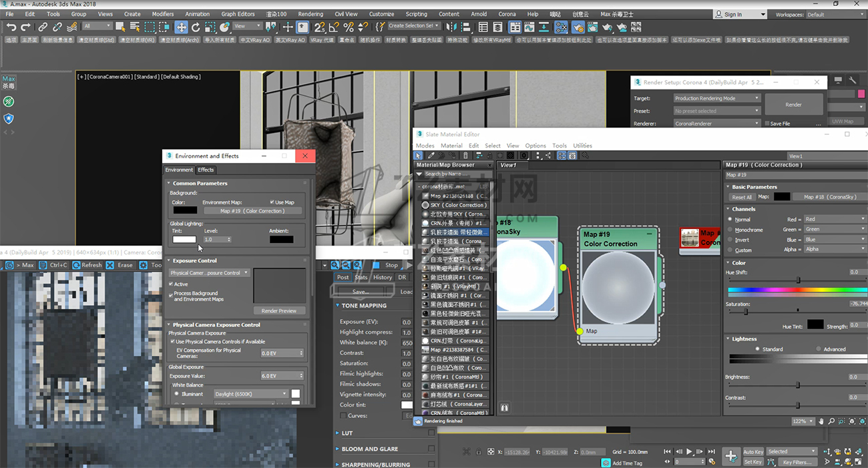Viewport: 868px width, 468px height.
Task: Click the white Tint color swatch
Action: 184,240
